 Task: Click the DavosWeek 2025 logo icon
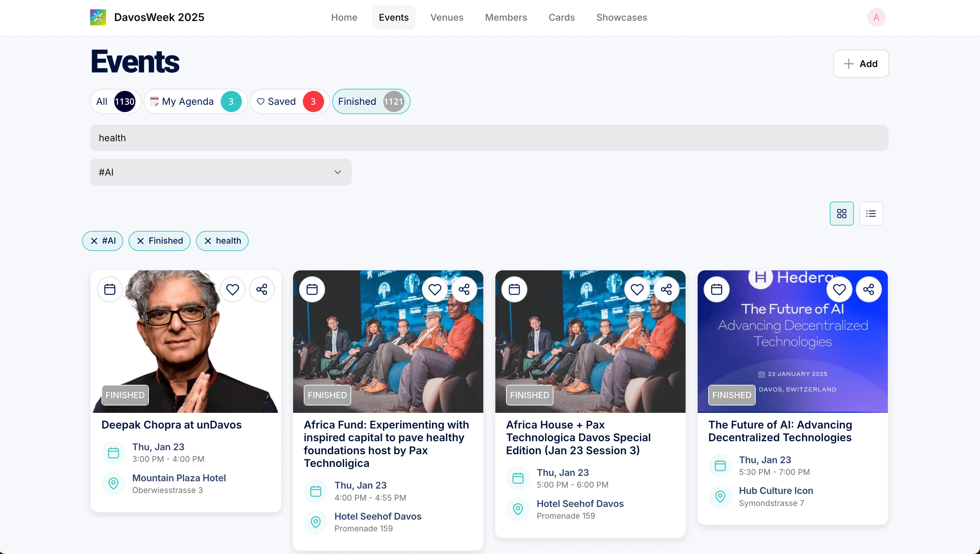[98, 17]
